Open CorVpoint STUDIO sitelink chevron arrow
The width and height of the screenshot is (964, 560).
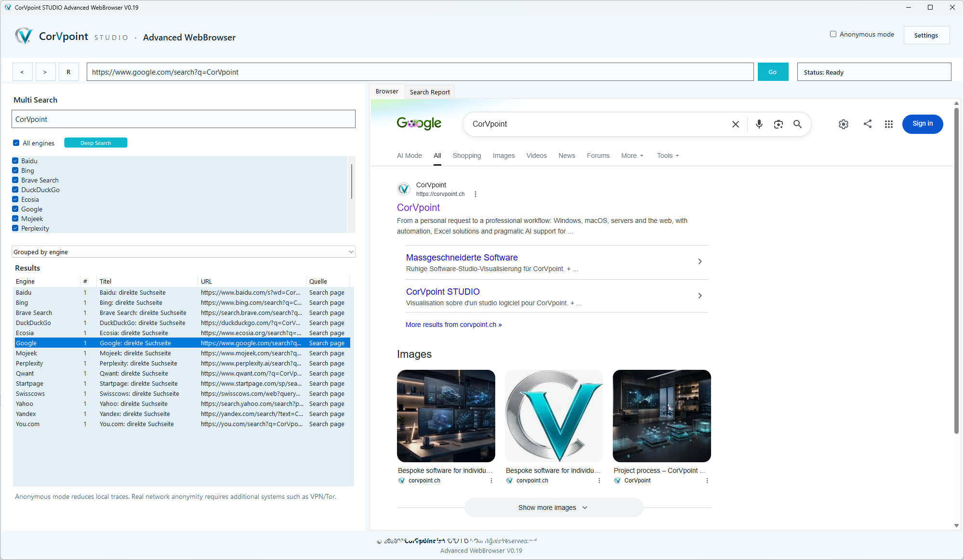(700, 296)
